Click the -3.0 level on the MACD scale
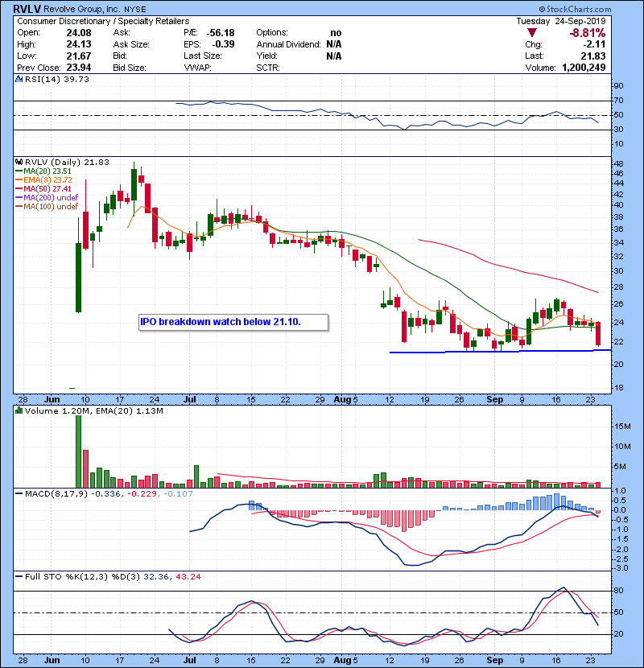 point(620,568)
